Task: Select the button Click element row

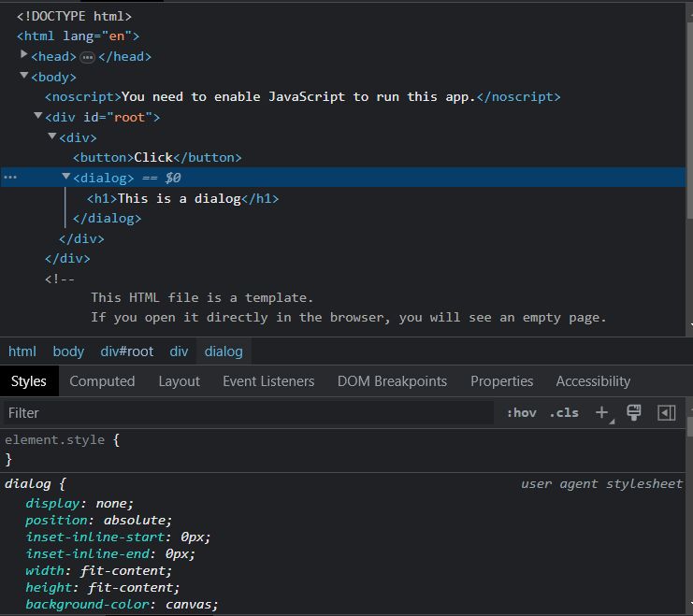Action: click(157, 158)
